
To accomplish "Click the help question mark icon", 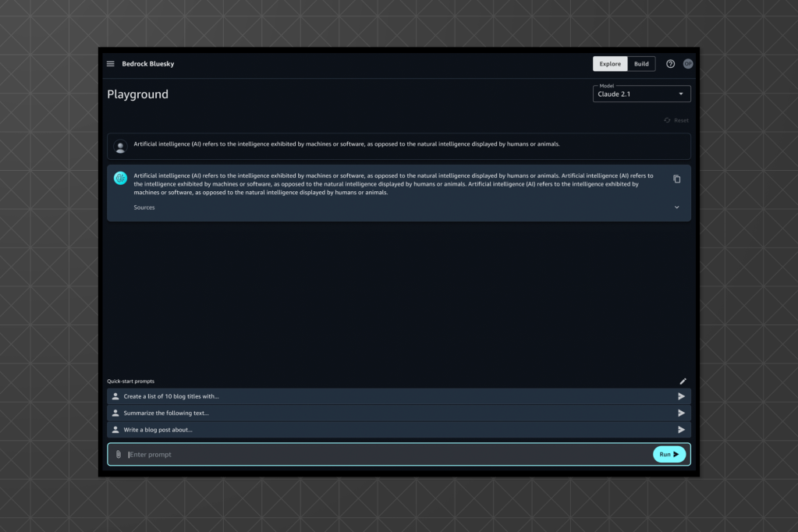I will (x=670, y=64).
